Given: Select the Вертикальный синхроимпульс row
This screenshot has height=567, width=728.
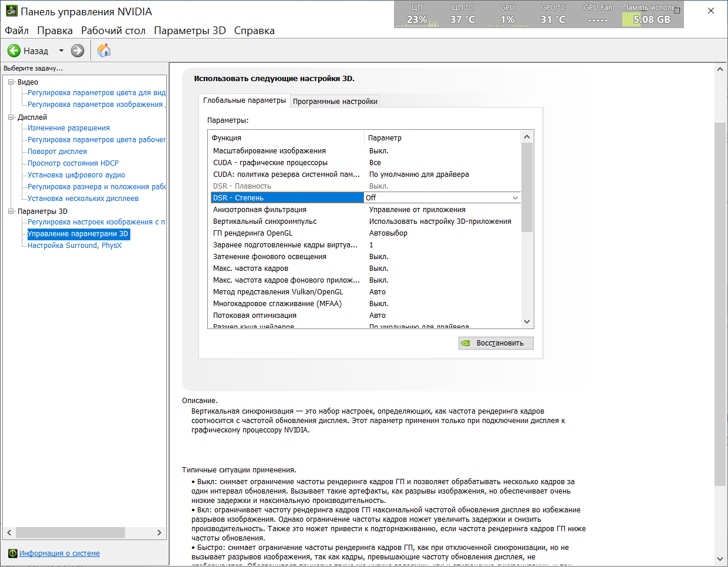Looking at the screenshot, I should pos(365,222).
